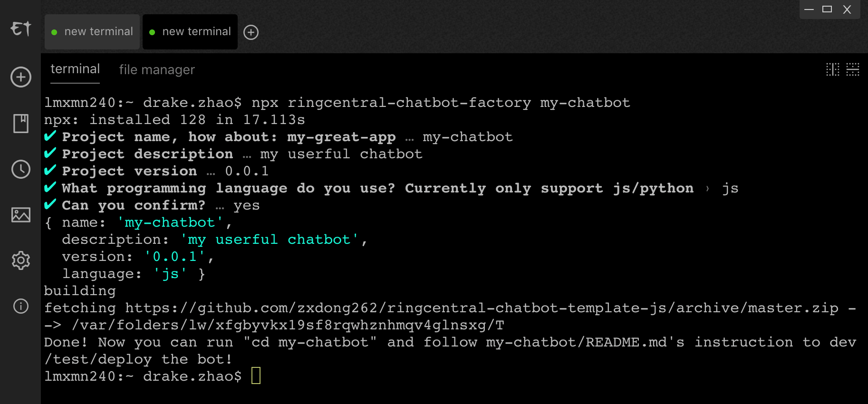Viewport: 868px width, 404px height.
Task: Switch to terminal view tab
Action: point(75,69)
